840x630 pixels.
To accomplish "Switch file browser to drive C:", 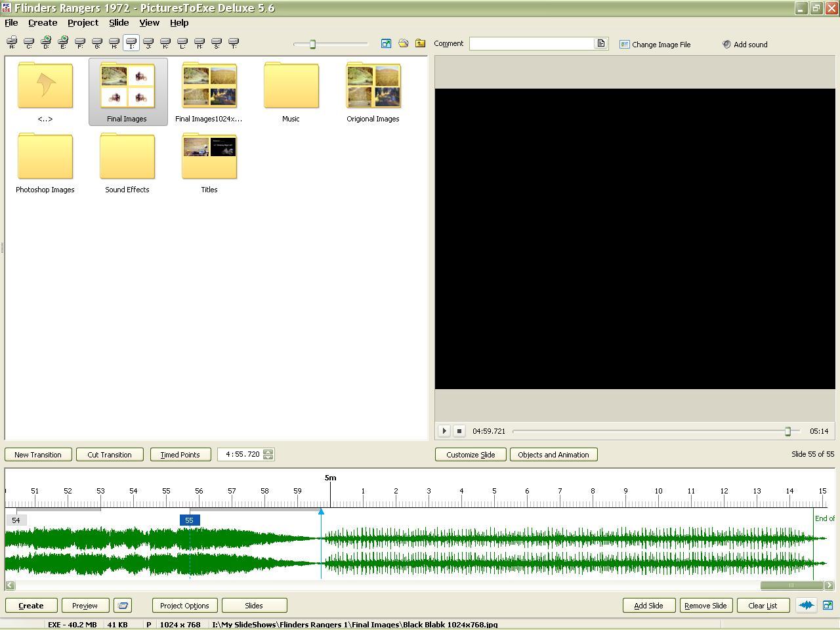I will click(29, 43).
